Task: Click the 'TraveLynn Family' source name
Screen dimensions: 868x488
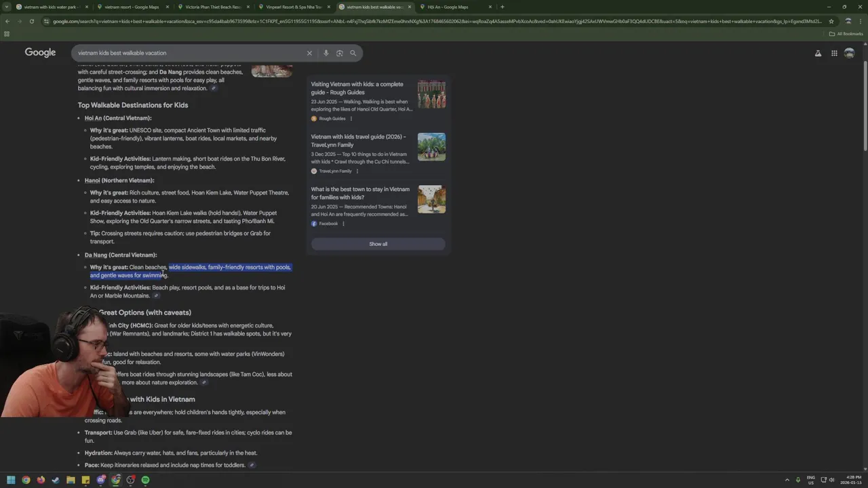Action: coord(335,171)
